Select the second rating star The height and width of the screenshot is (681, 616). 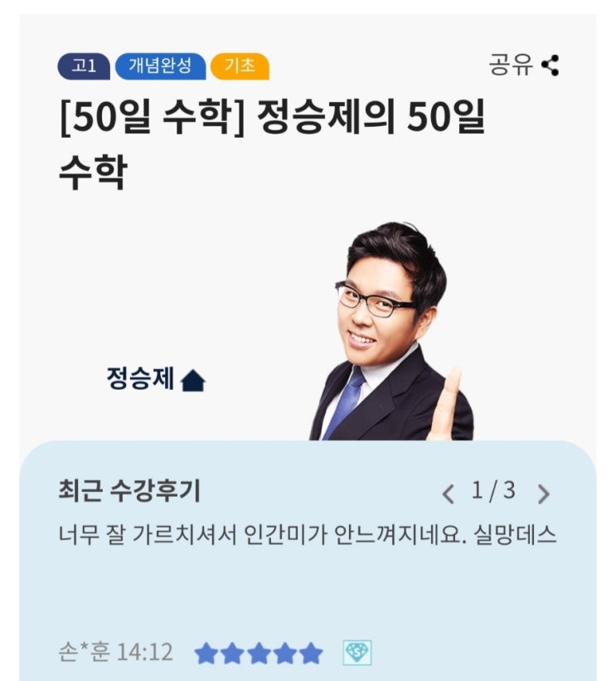click(232, 653)
